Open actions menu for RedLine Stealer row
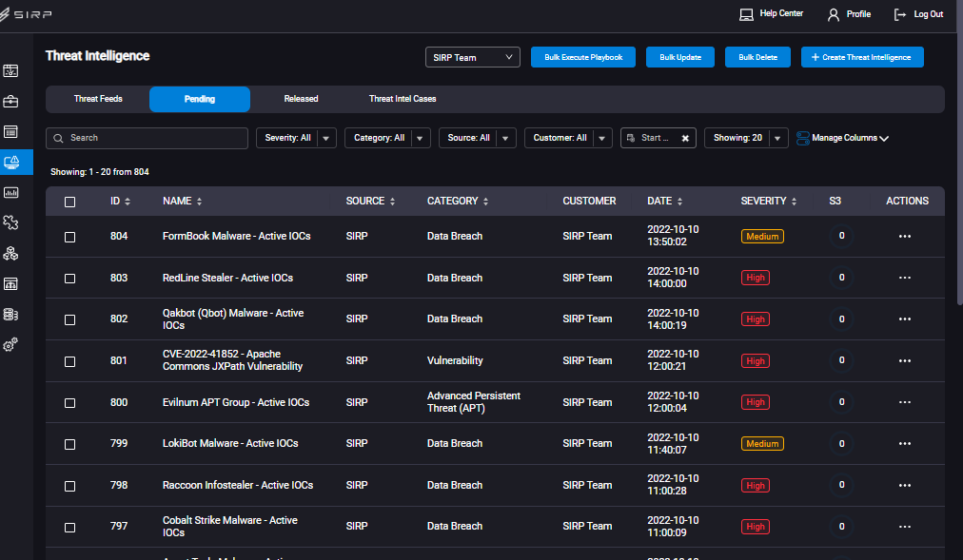This screenshot has width=963, height=560. pyautogui.click(x=905, y=278)
